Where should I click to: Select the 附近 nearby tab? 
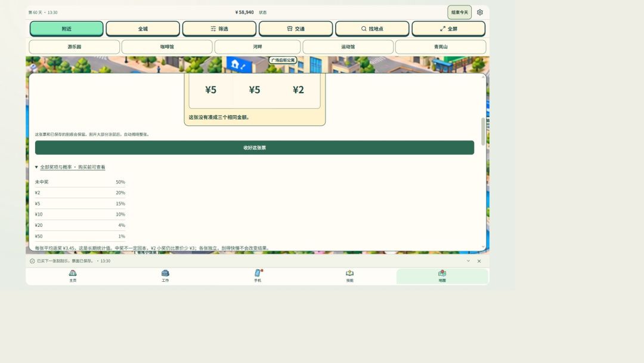click(x=67, y=29)
